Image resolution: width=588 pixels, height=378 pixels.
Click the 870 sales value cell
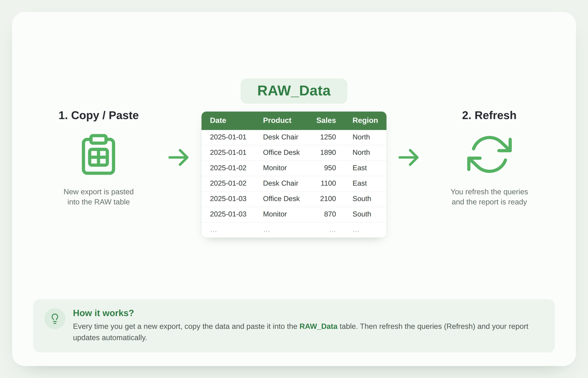330,214
